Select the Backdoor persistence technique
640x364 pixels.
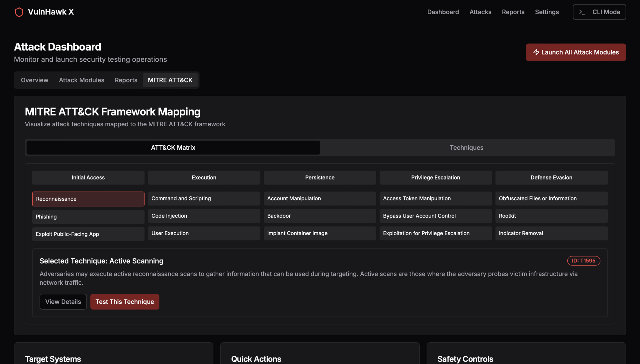click(319, 216)
